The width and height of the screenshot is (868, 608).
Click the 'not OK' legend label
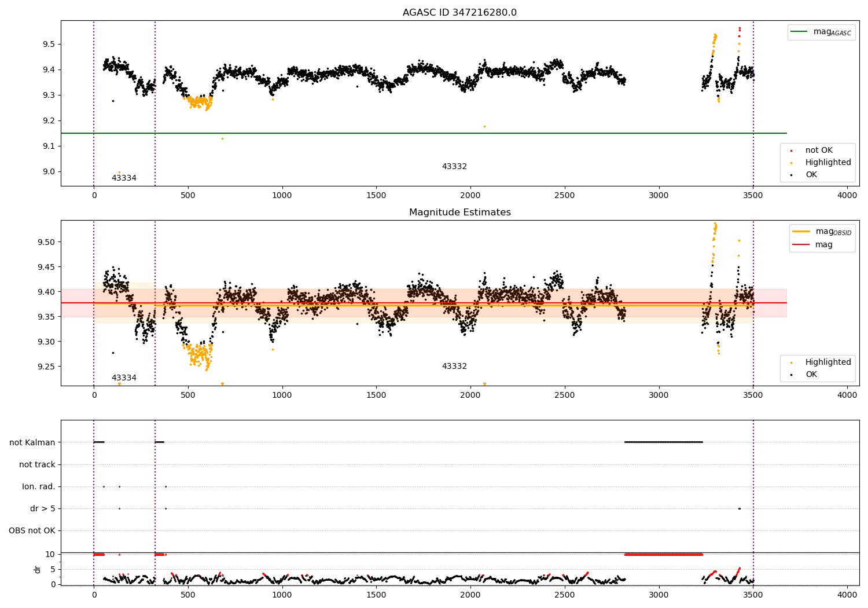[819, 151]
